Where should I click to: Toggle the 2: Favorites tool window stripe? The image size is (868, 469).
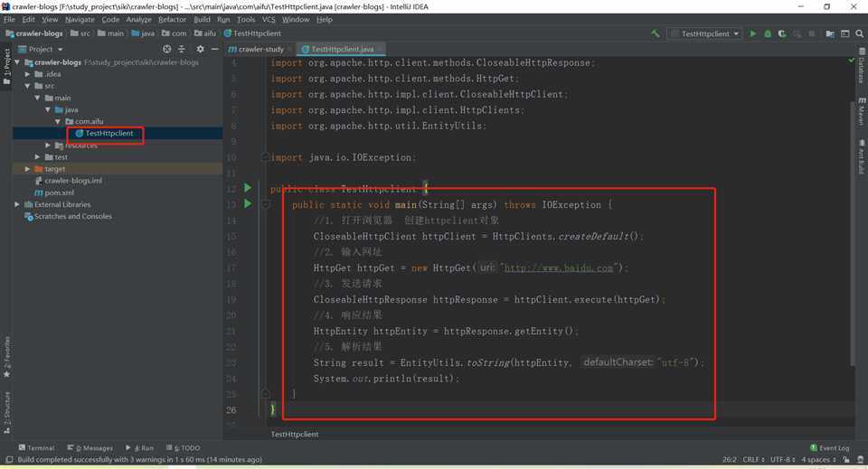point(6,357)
